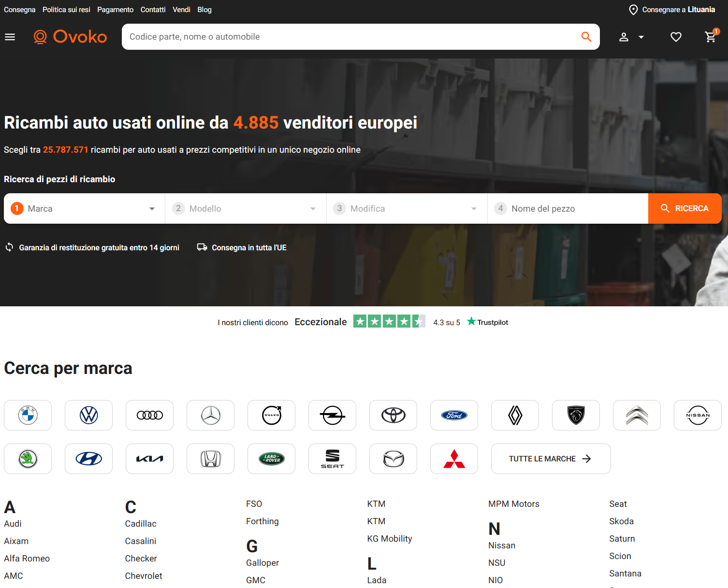
Task: Open the Scion brand link
Action: tap(620, 556)
